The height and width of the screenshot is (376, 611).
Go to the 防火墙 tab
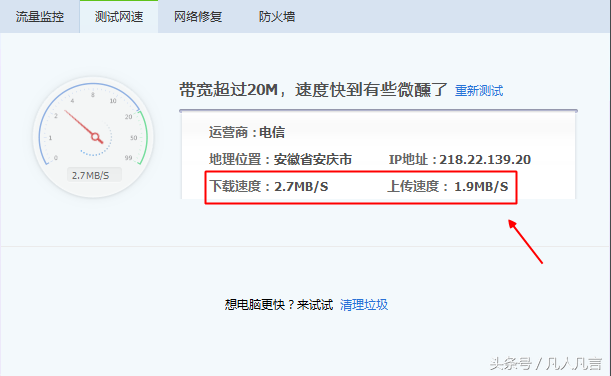pos(277,17)
